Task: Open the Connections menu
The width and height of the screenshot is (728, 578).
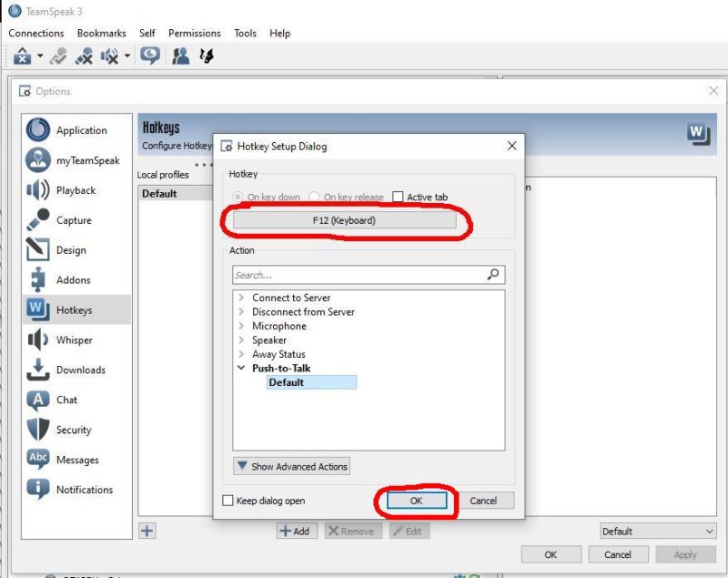Action: [36, 34]
